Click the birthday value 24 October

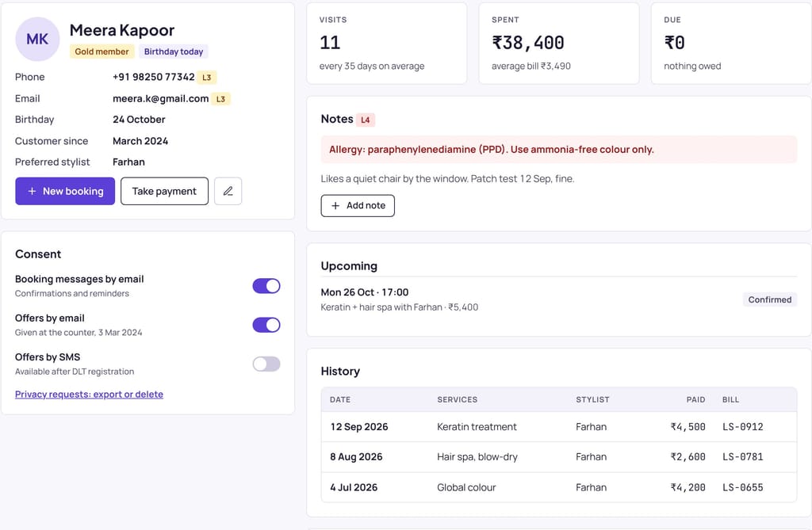(x=139, y=120)
